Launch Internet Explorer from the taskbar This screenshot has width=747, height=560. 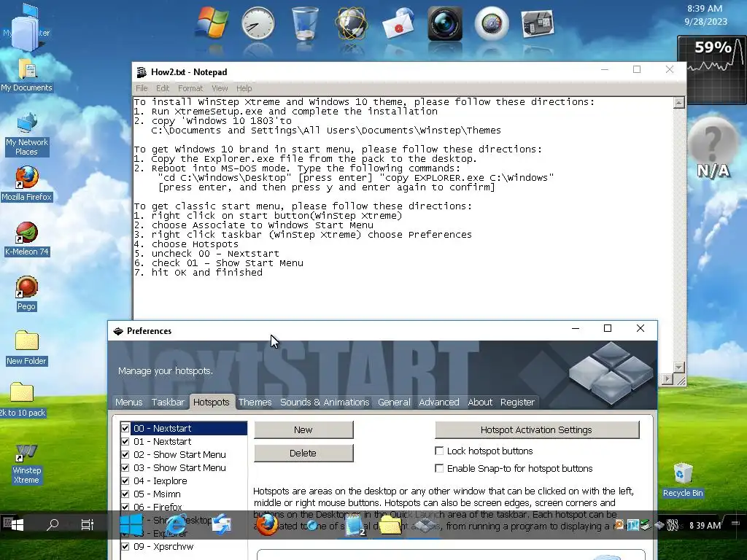pyautogui.click(x=177, y=525)
